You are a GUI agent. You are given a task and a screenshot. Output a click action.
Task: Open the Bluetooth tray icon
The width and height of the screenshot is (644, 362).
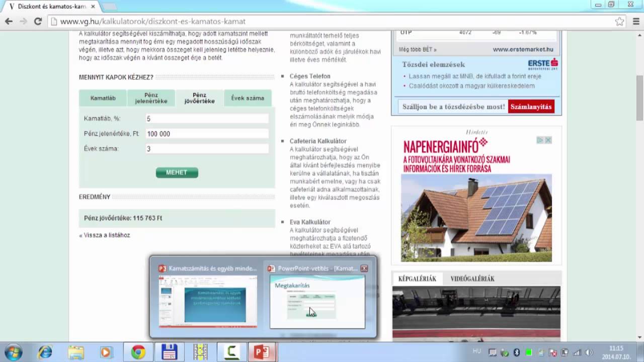(517, 352)
